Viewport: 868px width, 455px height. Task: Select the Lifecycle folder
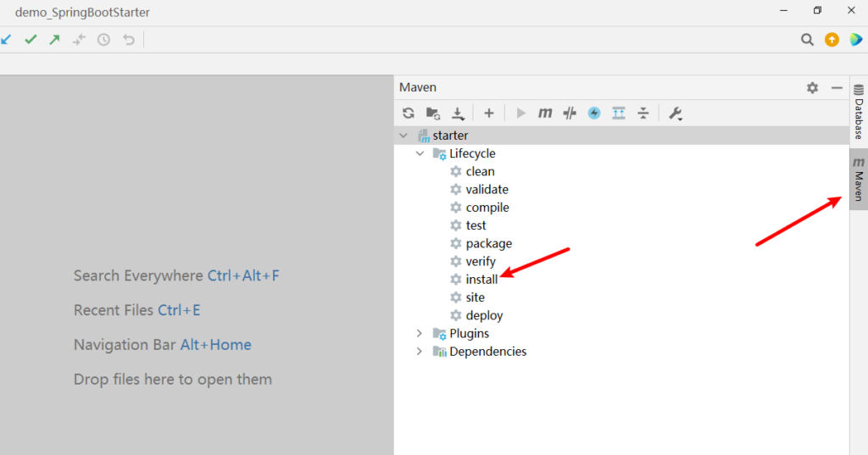(472, 153)
